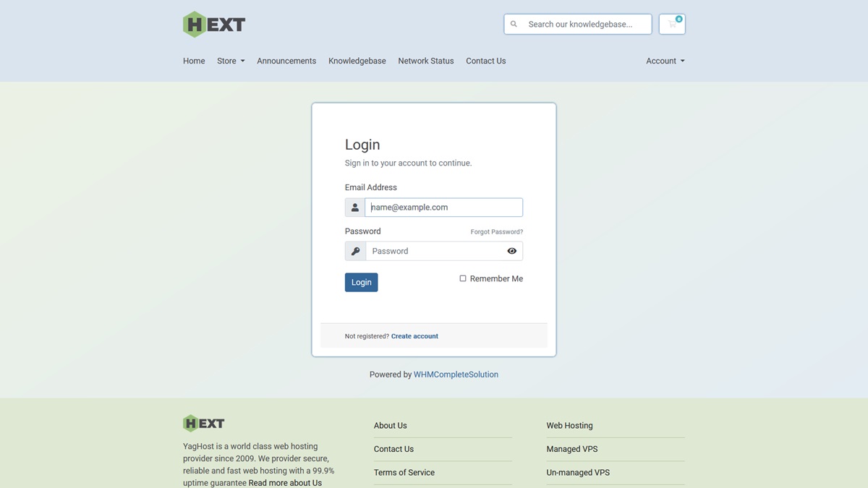This screenshot has width=868, height=488.
Task: Click the Create account link
Action: coord(414,336)
